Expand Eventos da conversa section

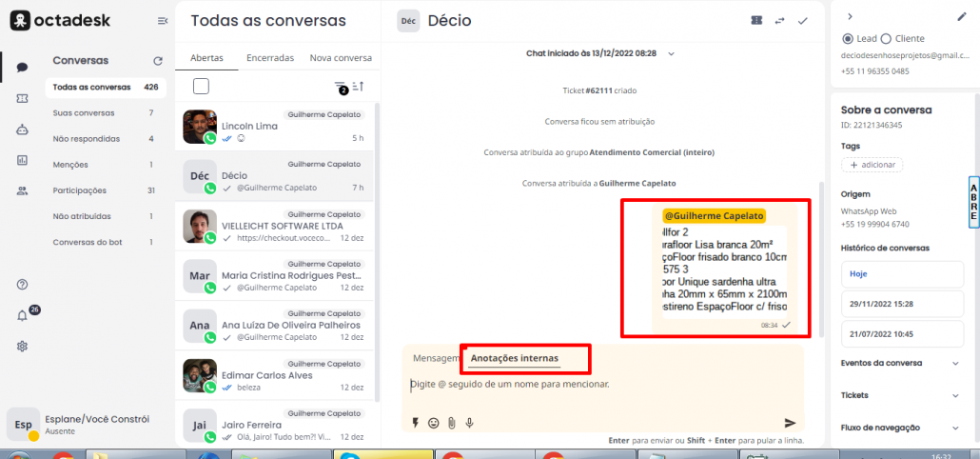pyautogui.click(x=955, y=363)
